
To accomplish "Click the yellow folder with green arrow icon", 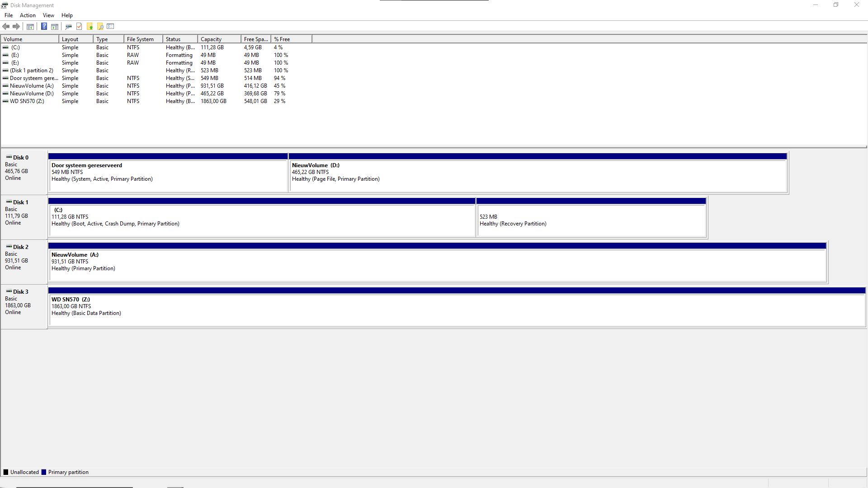I will [x=90, y=26].
